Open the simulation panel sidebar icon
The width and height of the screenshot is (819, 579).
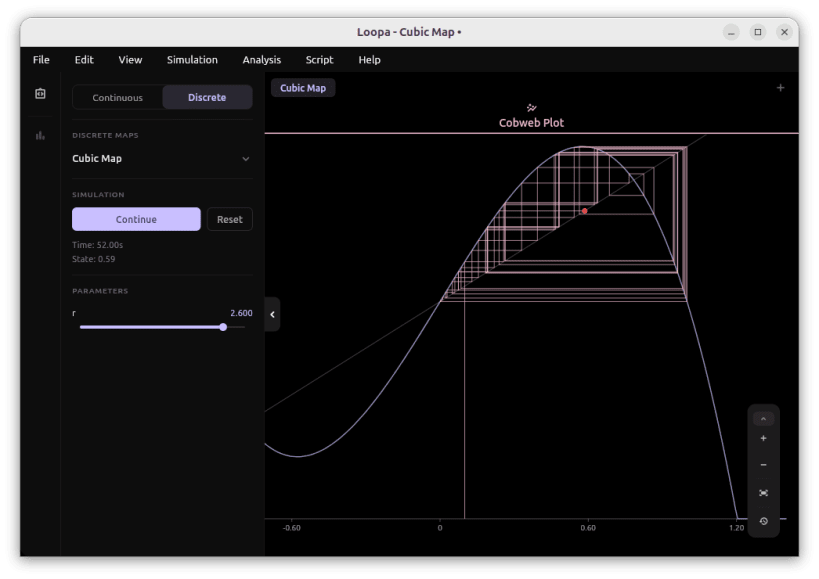[x=40, y=93]
